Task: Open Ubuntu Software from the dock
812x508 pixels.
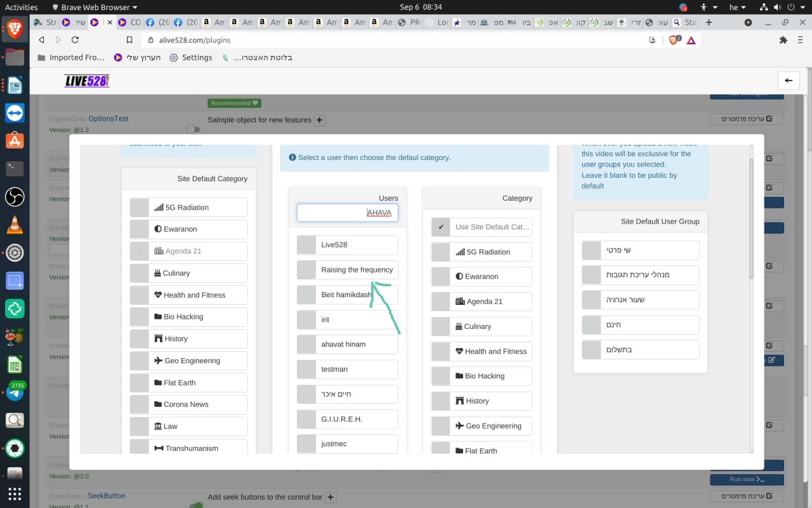Action: coord(15,141)
